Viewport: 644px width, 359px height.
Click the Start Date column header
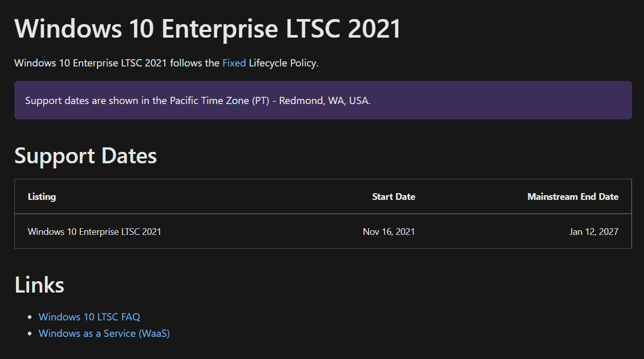[x=393, y=197]
